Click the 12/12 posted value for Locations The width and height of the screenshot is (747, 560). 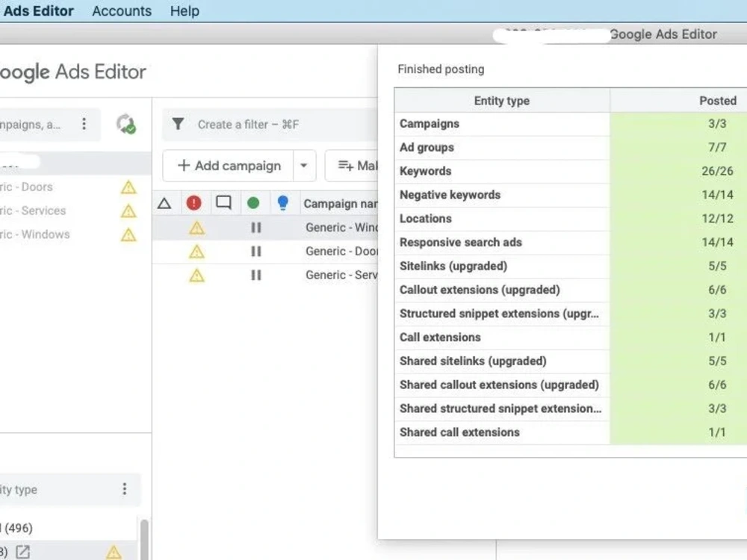coord(717,219)
